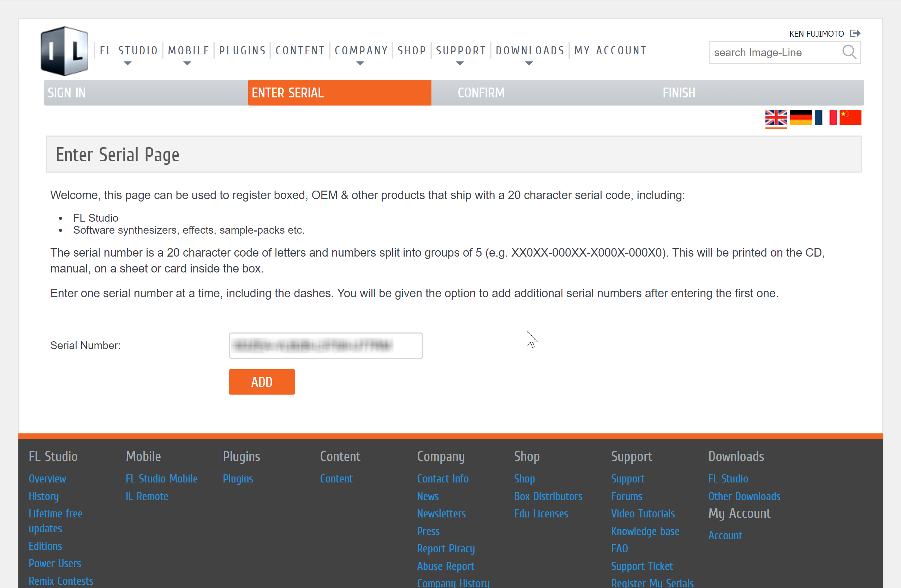
Task: Expand the Support menu arrow
Action: (460, 64)
